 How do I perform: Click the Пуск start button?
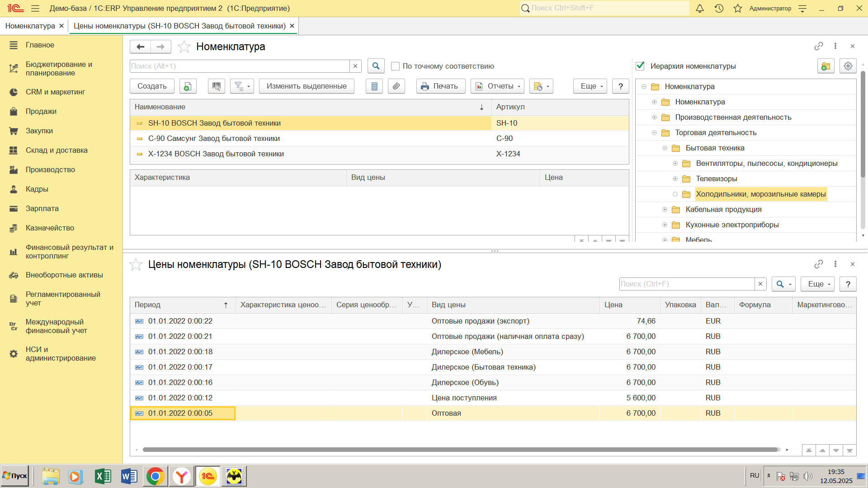(x=15, y=476)
